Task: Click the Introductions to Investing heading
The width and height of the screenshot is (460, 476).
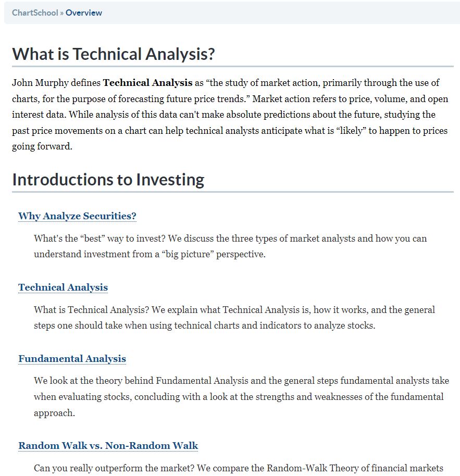Action: click(x=107, y=179)
